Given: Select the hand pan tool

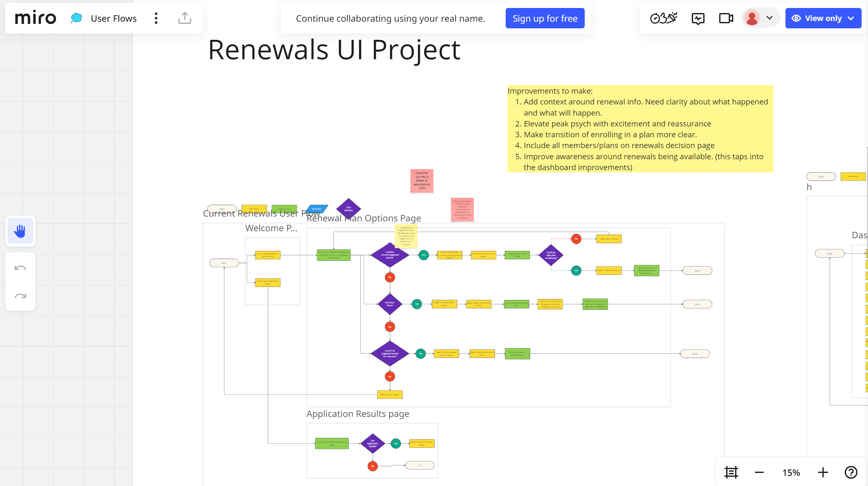Looking at the screenshot, I should click(x=20, y=231).
